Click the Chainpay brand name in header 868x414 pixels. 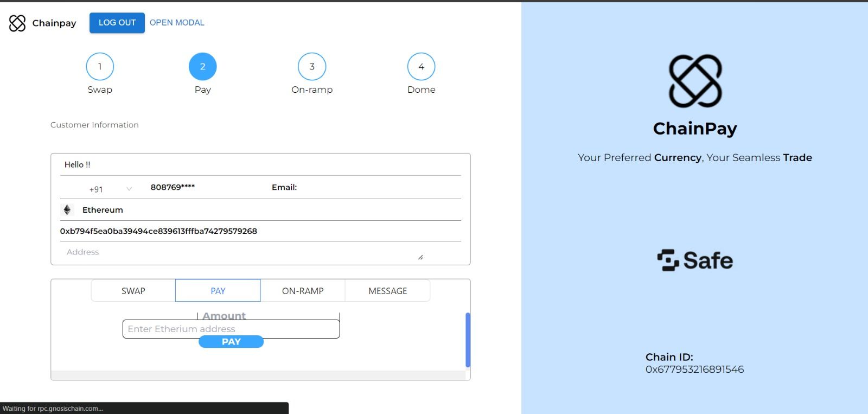[54, 23]
